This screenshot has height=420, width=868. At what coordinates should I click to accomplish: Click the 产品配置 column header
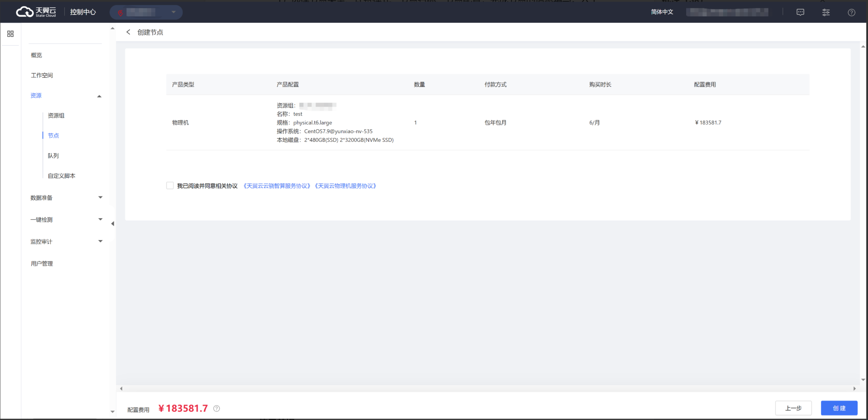click(288, 84)
